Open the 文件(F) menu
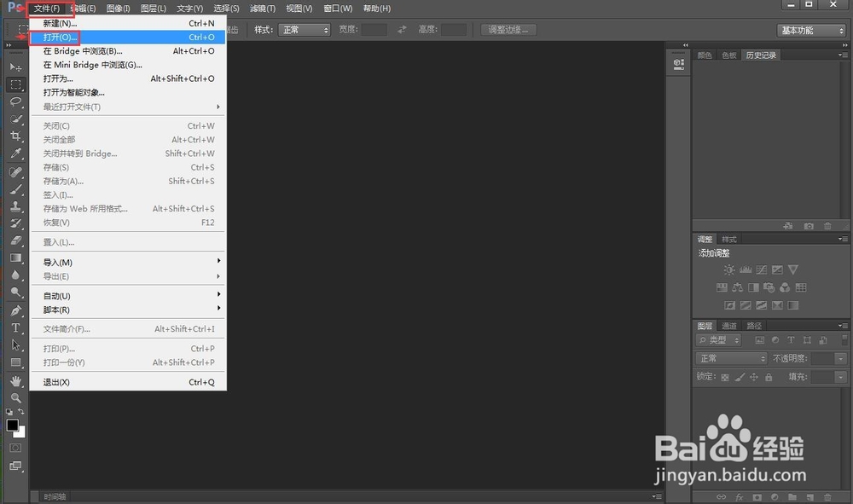Viewport: 853px width, 504px height. click(x=47, y=9)
